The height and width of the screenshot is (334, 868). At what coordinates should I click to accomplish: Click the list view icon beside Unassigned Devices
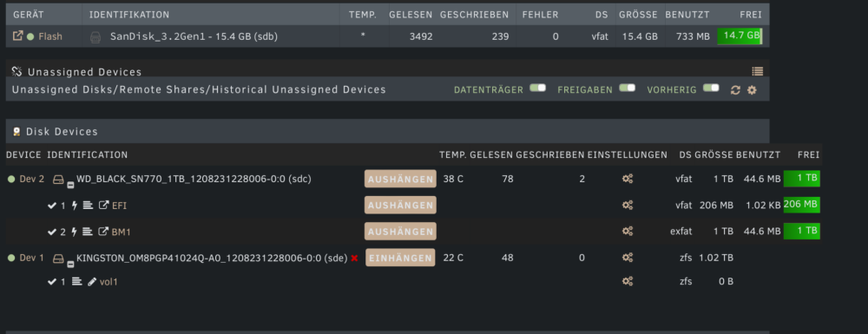pos(757,71)
